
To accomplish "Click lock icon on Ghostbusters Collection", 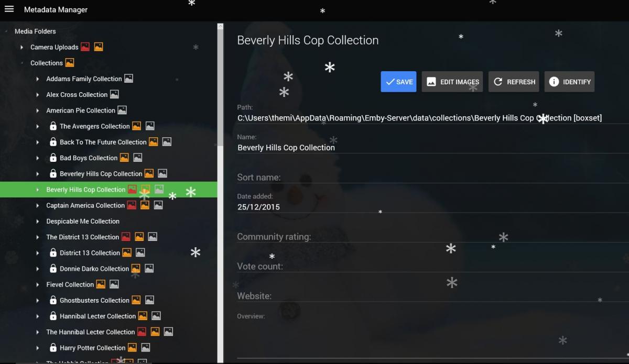I will (x=53, y=300).
